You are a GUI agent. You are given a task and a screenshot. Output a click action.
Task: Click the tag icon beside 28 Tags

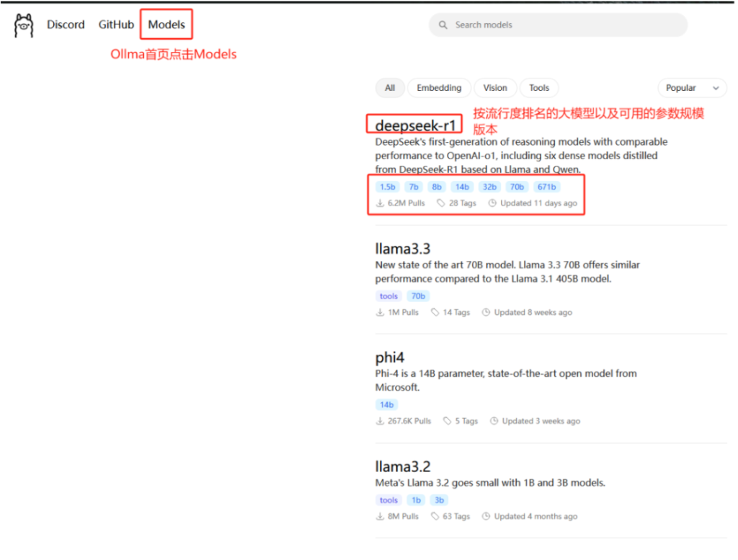click(x=440, y=203)
